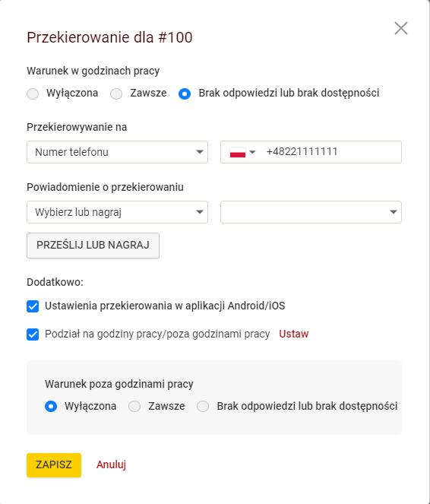Select Wyłączona in working hours condition
This screenshot has width=430, height=504.
tap(33, 94)
